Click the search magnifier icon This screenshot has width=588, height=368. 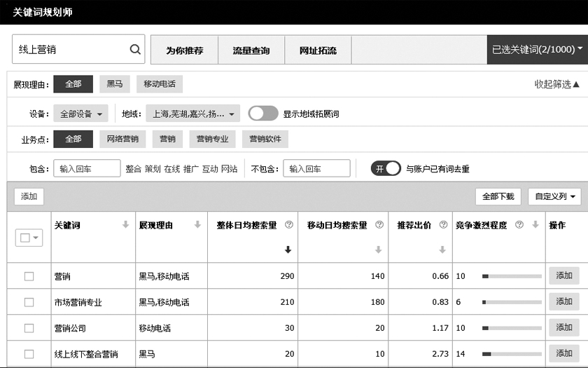135,49
